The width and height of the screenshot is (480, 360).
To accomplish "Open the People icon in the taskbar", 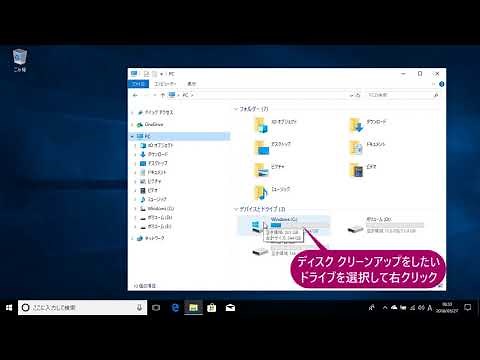I will [371, 308].
